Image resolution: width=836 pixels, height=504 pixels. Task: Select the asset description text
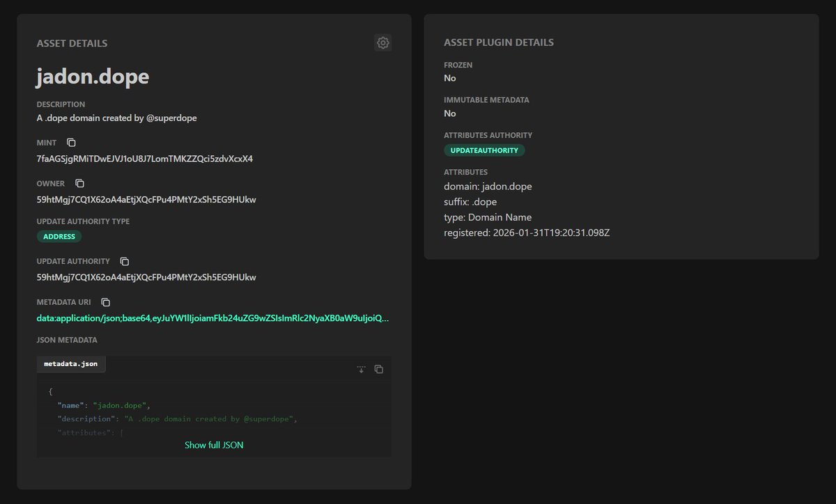(x=116, y=118)
